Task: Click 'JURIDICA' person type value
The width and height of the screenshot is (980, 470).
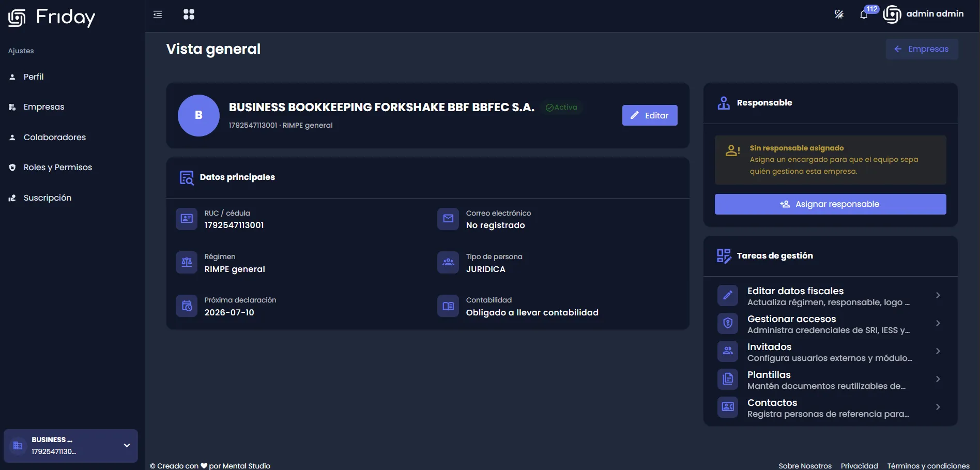Action: click(486, 269)
